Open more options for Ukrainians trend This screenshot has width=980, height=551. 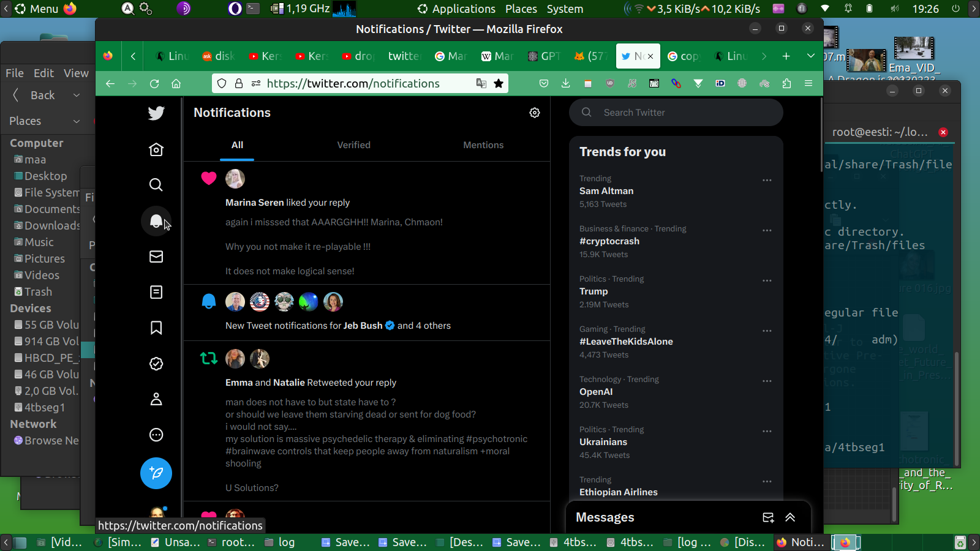767,431
